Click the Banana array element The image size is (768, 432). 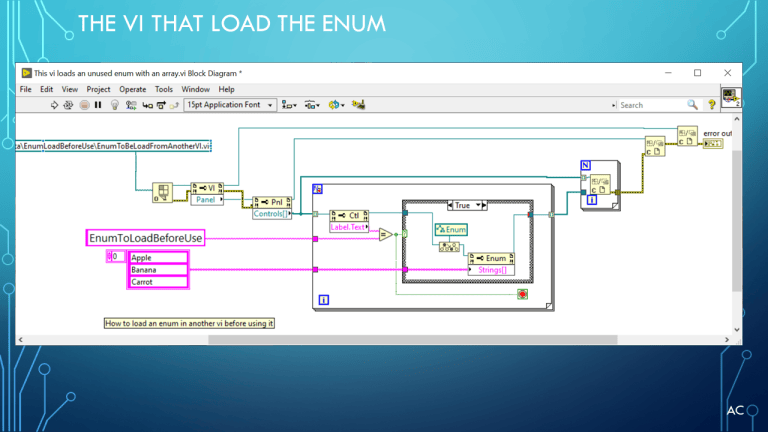(158, 270)
